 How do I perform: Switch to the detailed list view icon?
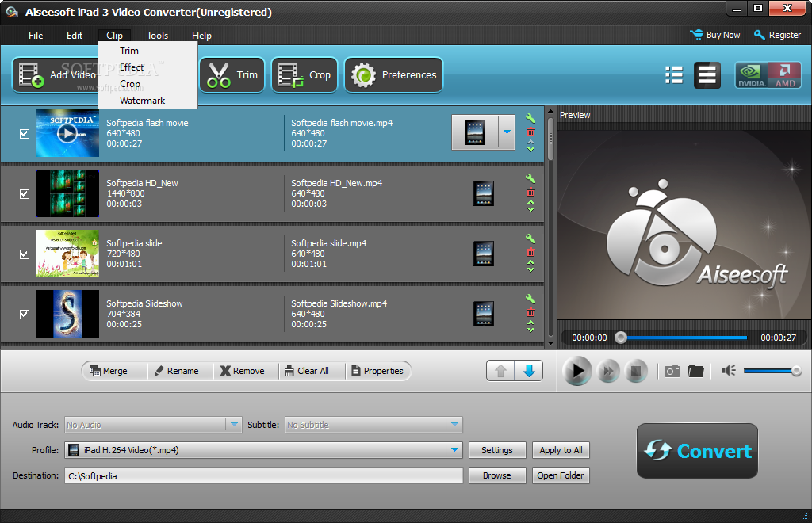click(674, 75)
